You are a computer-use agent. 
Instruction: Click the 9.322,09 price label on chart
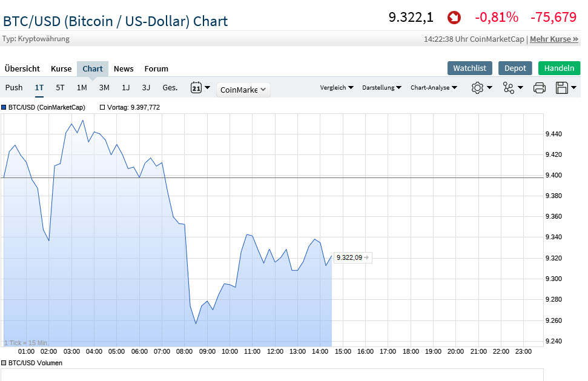(x=349, y=257)
